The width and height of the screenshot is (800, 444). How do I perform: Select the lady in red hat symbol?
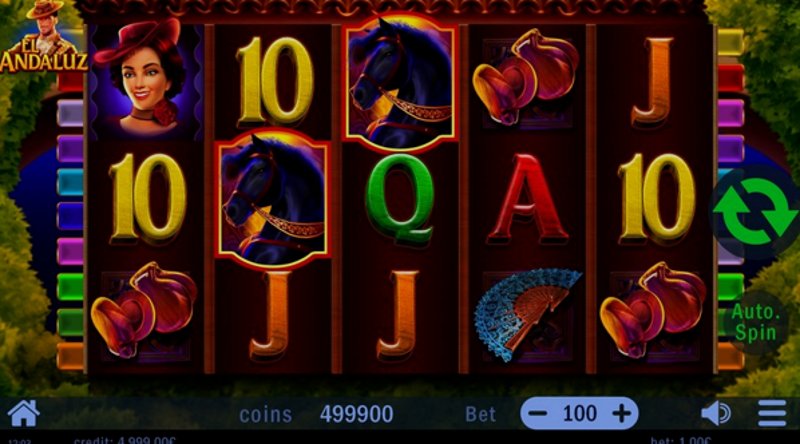click(x=146, y=80)
